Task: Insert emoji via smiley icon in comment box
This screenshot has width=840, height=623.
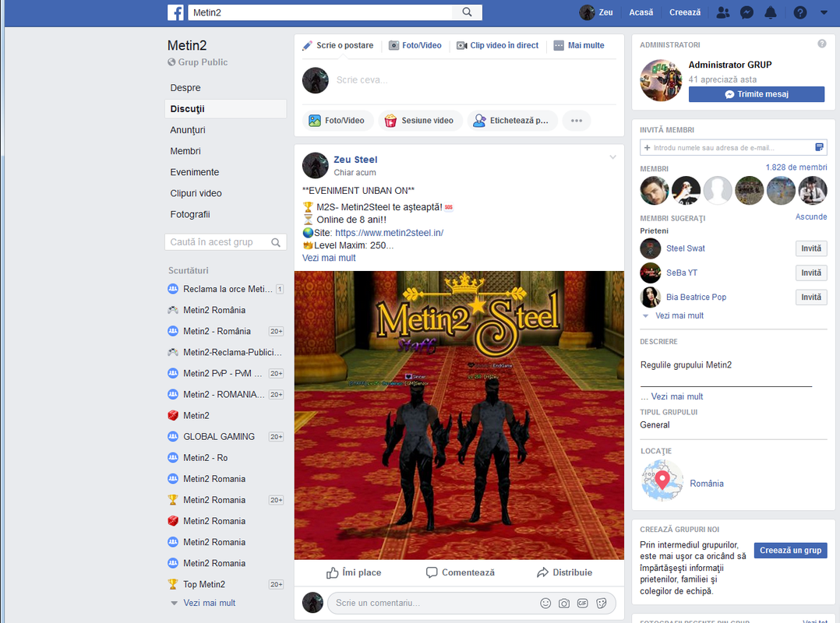Action: click(545, 604)
